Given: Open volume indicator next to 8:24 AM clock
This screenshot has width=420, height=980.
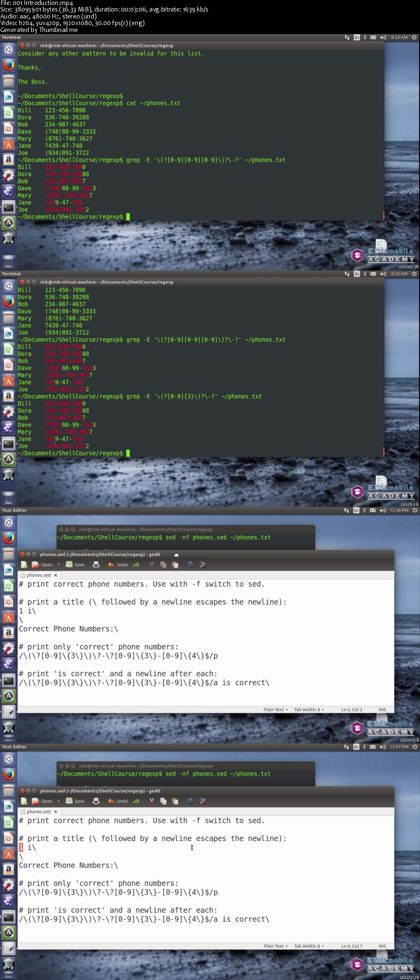Looking at the screenshot, I should [383, 37].
